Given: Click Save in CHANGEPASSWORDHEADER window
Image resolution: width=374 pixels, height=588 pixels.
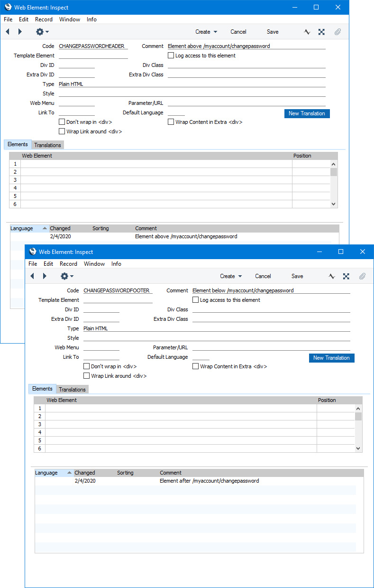Looking at the screenshot, I should [273, 32].
